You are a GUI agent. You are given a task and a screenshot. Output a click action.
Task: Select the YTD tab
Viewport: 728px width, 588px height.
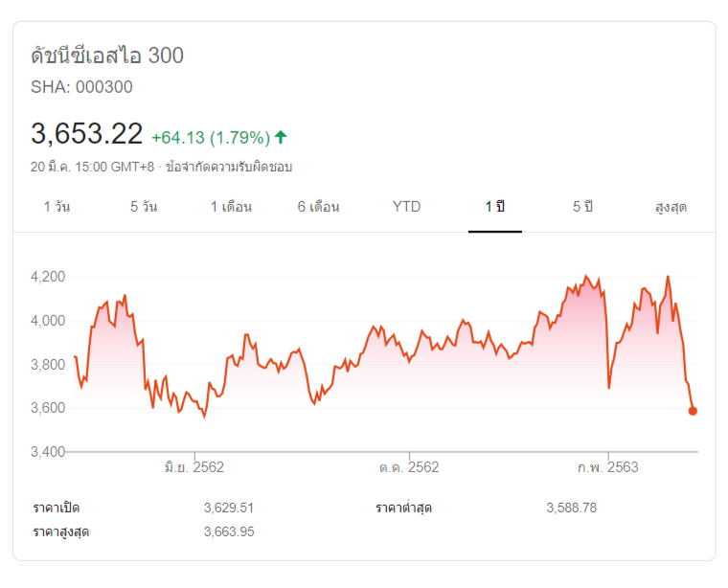(x=406, y=206)
